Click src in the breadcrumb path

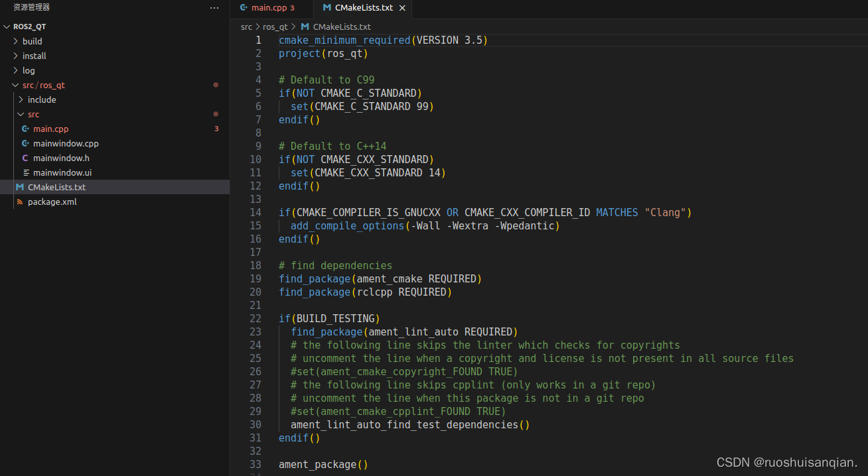(x=246, y=27)
